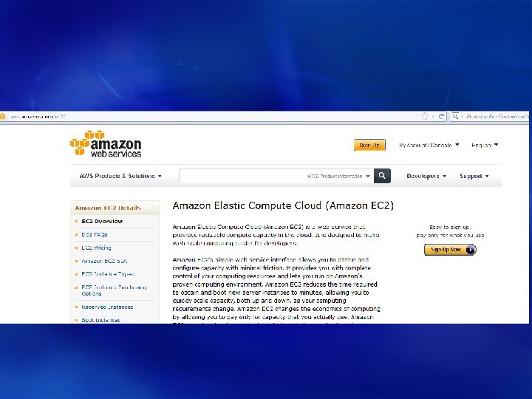Click the Amazon Web Services logo
The height and width of the screenshot is (399, 532).
pyautogui.click(x=106, y=144)
